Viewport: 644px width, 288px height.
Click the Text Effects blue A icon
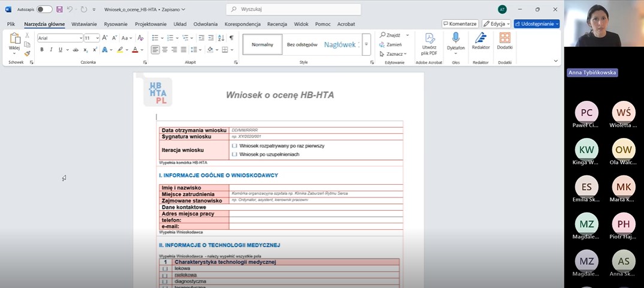[x=104, y=50]
